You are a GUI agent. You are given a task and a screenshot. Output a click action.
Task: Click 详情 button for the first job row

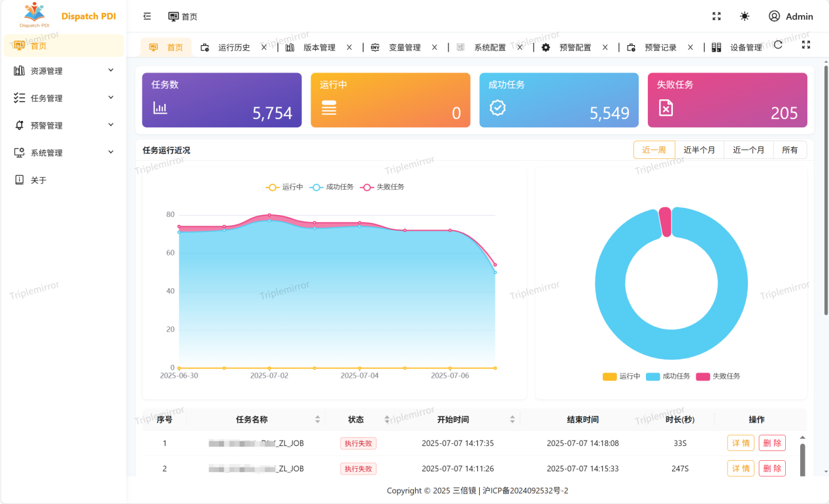coord(741,443)
